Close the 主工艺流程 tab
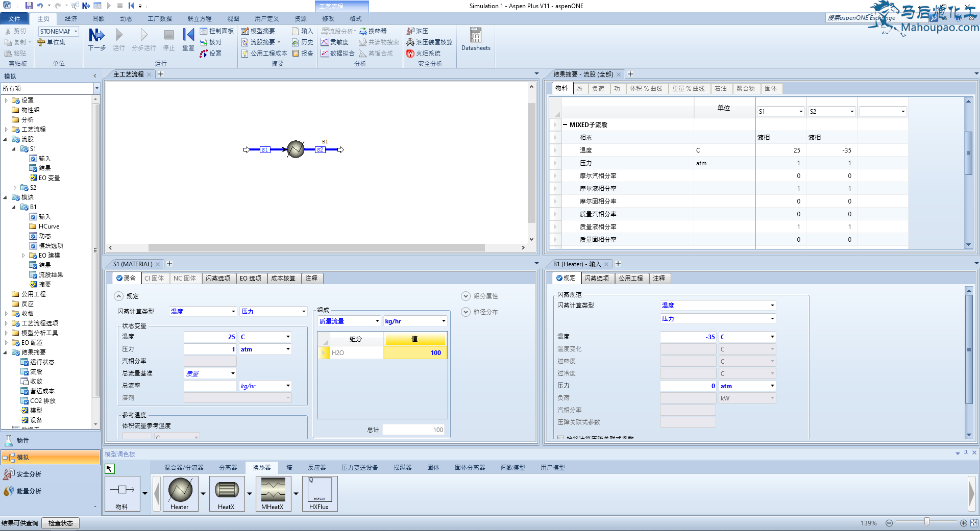This screenshot has width=980, height=531. coord(149,74)
